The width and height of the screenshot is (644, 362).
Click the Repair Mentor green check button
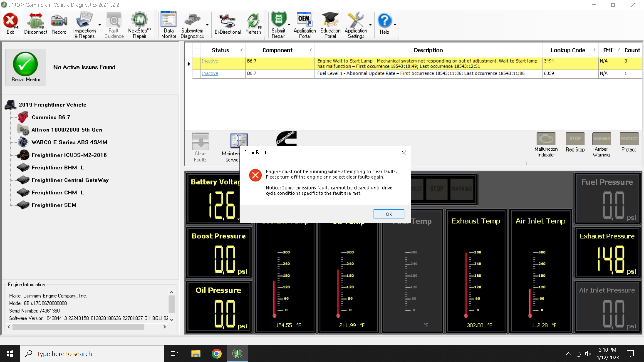(25, 67)
